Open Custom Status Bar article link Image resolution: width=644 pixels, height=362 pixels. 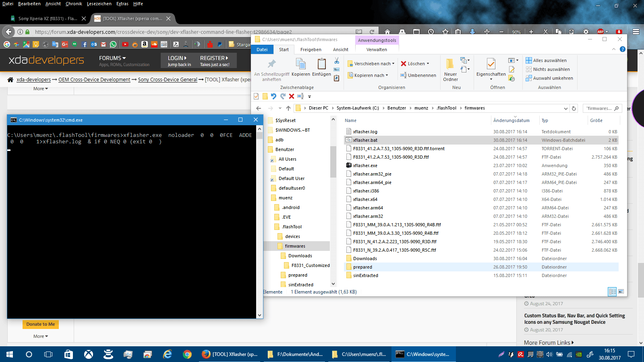point(574,319)
